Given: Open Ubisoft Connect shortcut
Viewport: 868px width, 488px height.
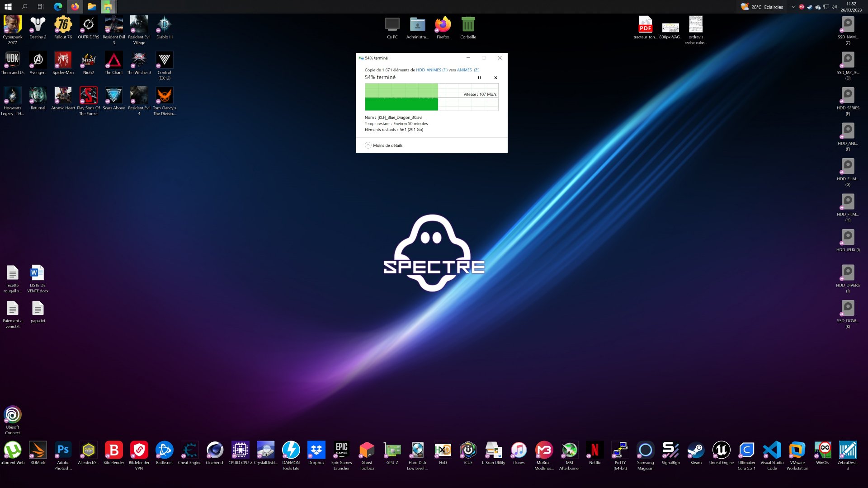Looking at the screenshot, I should pos(13,420).
